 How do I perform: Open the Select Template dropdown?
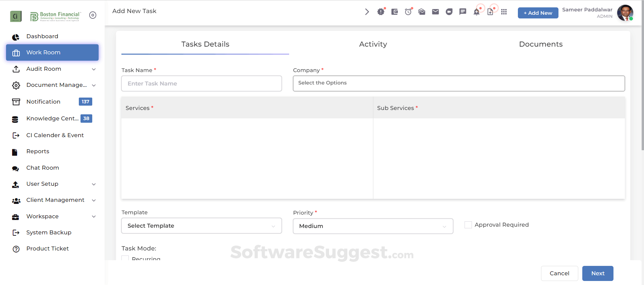[x=201, y=226]
